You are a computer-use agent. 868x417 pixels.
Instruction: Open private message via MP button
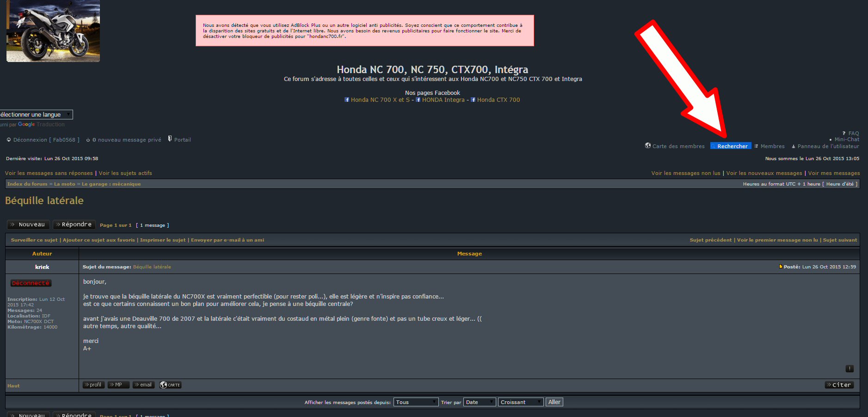click(x=118, y=385)
